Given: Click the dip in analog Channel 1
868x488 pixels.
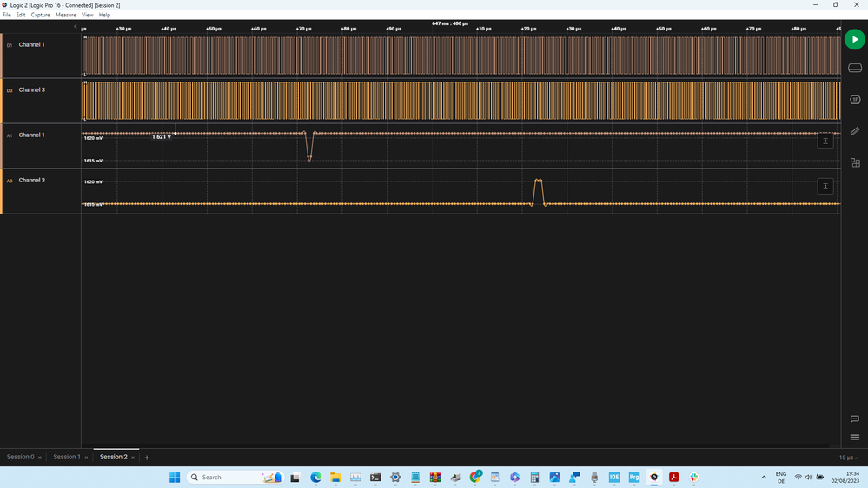Looking at the screenshot, I should point(309,147).
